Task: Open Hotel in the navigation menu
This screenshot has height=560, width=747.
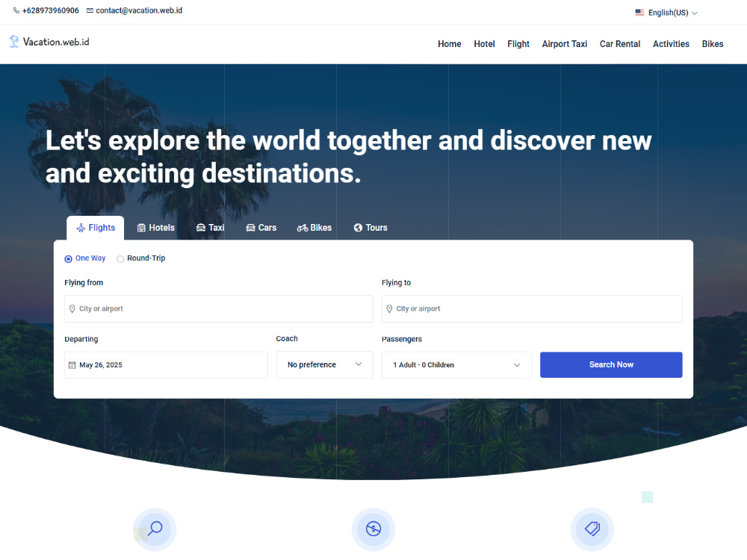Action: [484, 44]
